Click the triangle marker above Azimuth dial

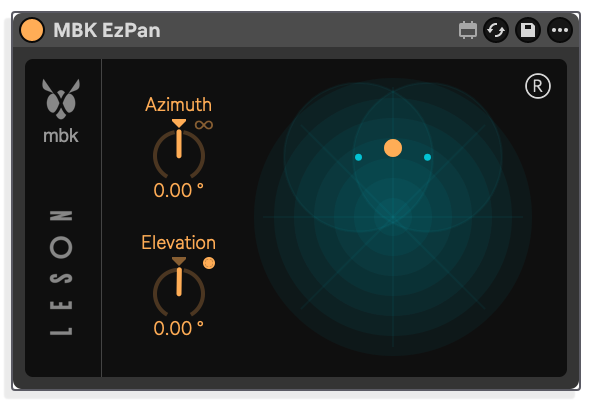point(179,123)
